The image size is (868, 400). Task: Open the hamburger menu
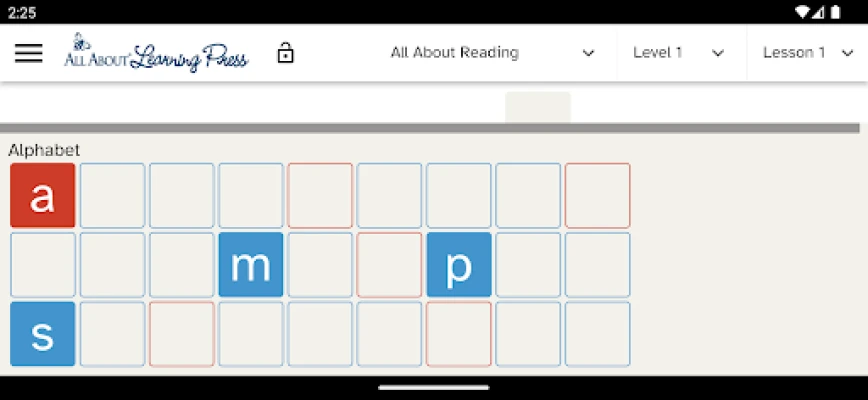coord(29,53)
